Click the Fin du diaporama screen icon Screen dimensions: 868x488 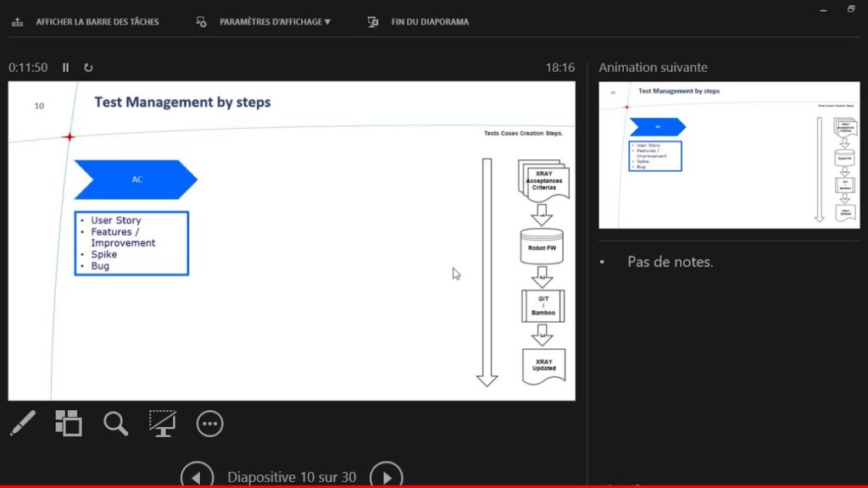[x=372, y=21]
